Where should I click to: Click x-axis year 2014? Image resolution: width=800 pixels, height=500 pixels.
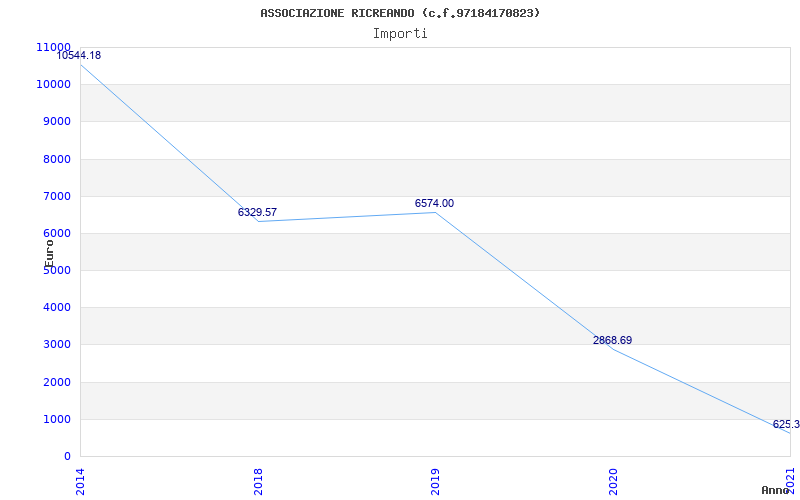80,482
